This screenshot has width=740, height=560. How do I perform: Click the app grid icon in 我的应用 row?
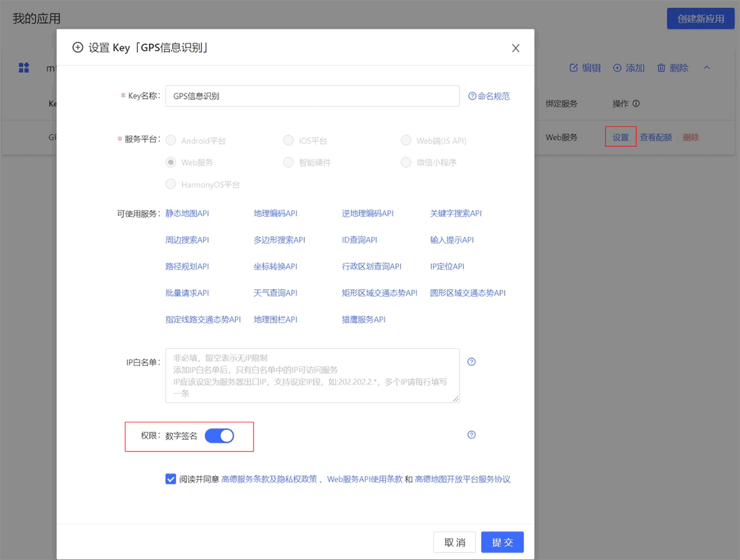(24, 68)
